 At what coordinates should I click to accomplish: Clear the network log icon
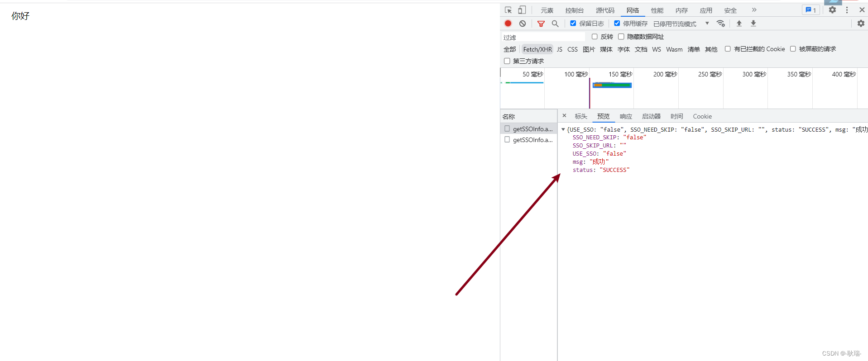point(523,24)
